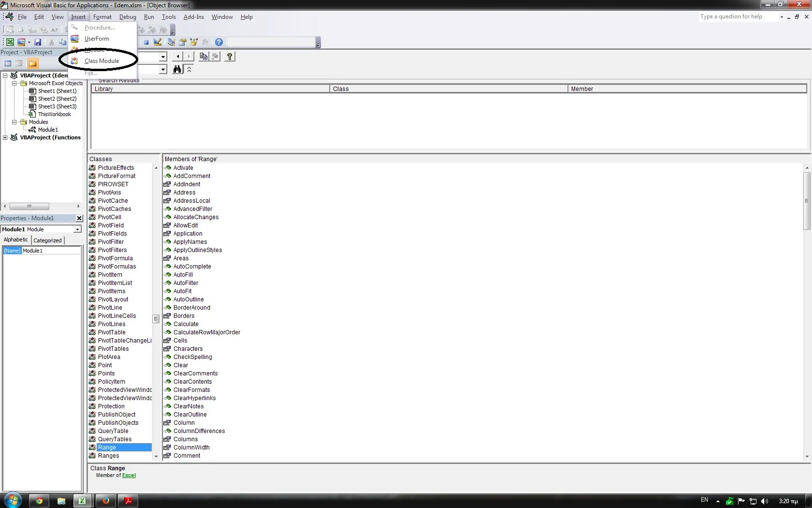Choose Class Module from Insert menu
The height and width of the screenshot is (508, 812).
click(x=102, y=61)
